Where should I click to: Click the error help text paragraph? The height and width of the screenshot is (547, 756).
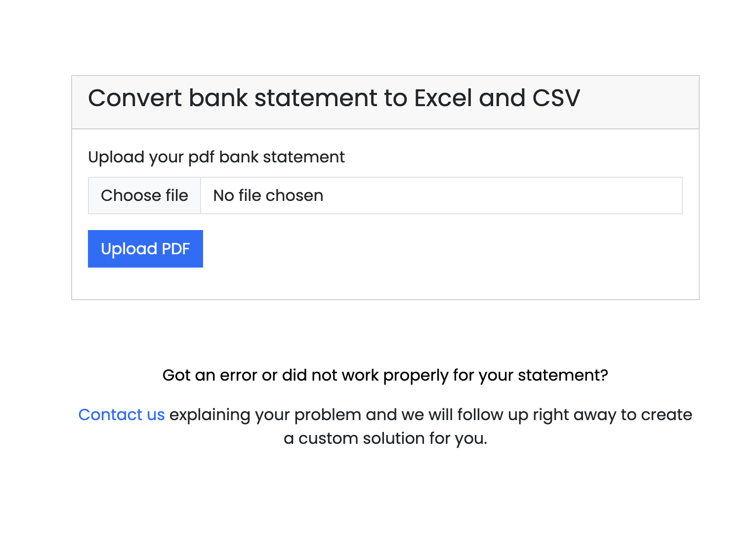385,375
